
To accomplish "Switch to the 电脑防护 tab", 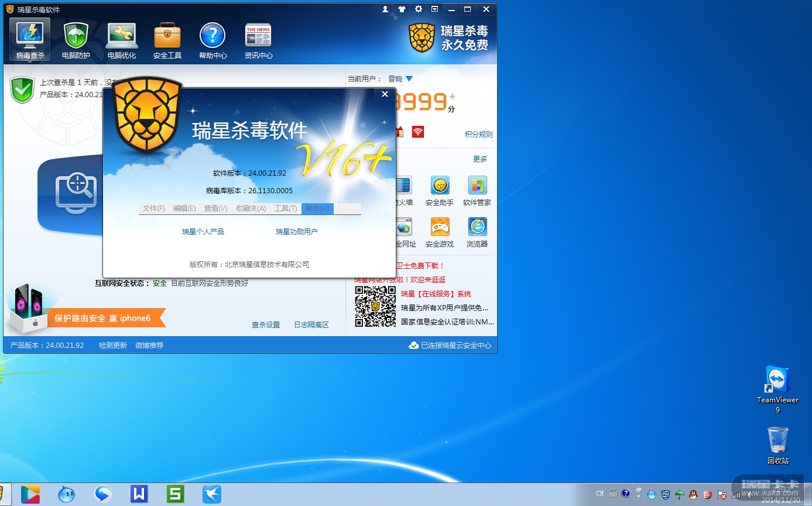I will (x=76, y=40).
